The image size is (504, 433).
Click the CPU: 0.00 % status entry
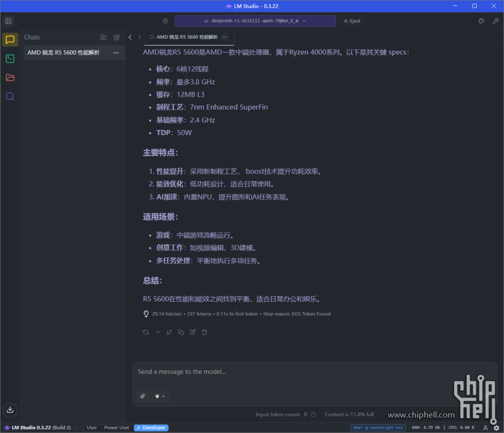(x=461, y=427)
